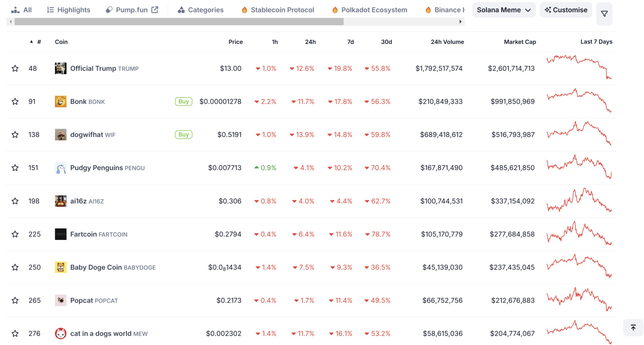Click the Official Trump coin logo
The height and width of the screenshot is (345, 644).
61,68
